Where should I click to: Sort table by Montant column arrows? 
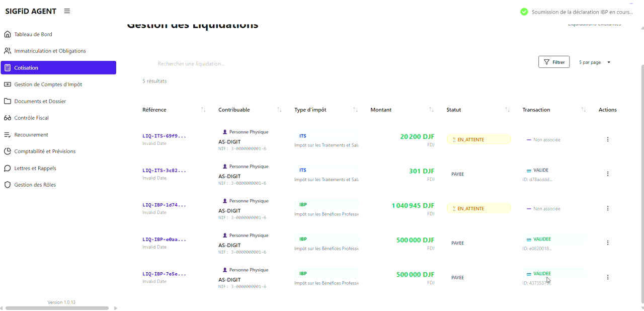(x=431, y=110)
